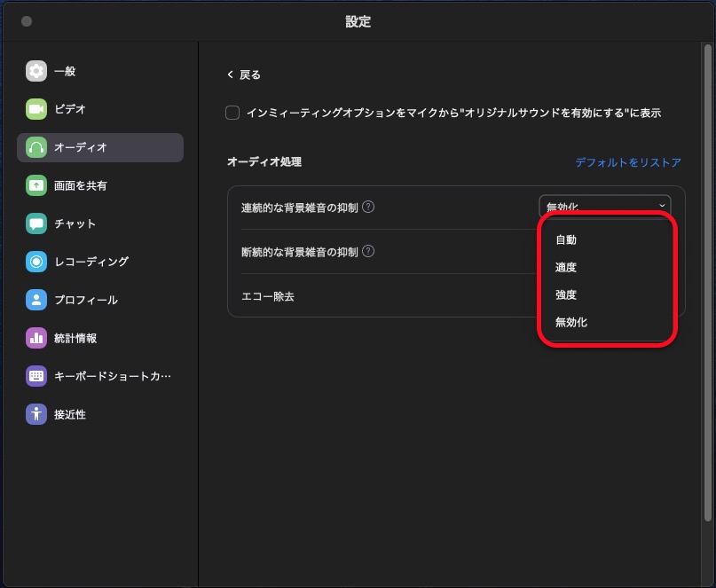This screenshot has width=716, height=588.
Task: Select 無効化 (Disable) option in the list
Action: point(571,322)
